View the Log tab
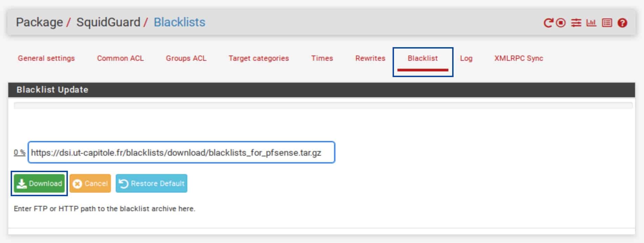644x243 pixels. pyautogui.click(x=466, y=58)
